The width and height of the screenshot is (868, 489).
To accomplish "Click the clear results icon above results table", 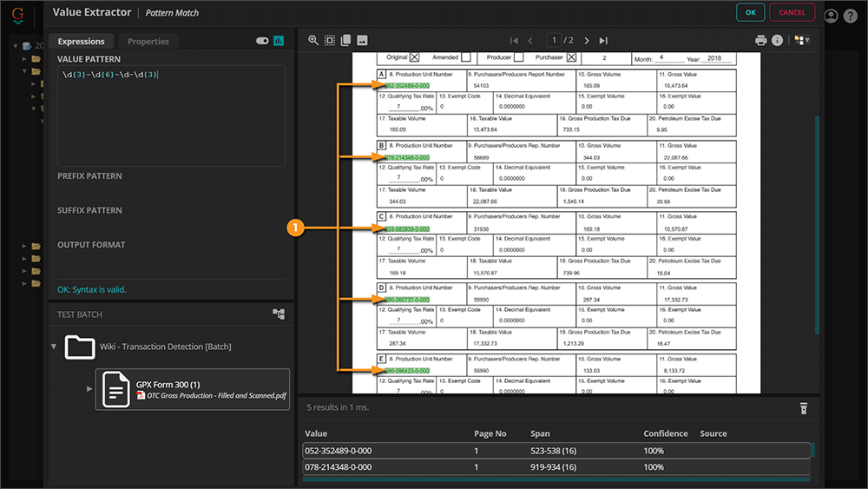I will (804, 408).
